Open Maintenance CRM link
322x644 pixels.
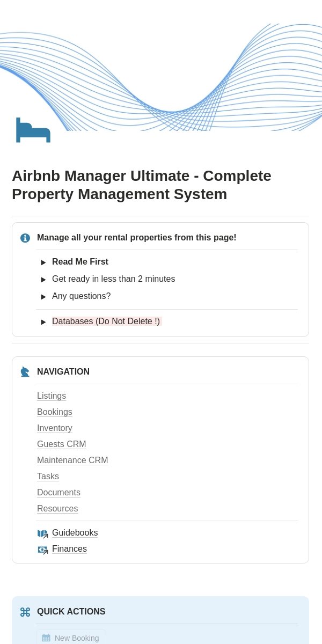click(72, 460)
